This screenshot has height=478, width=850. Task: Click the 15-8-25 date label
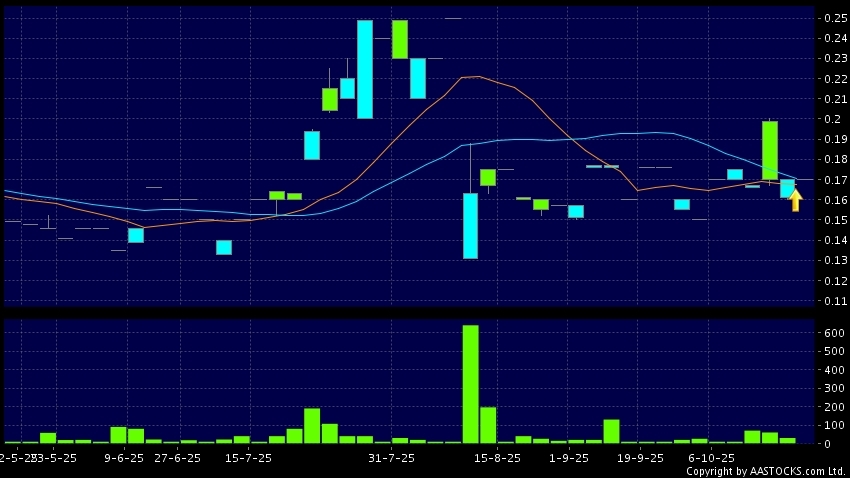point(498,458)
